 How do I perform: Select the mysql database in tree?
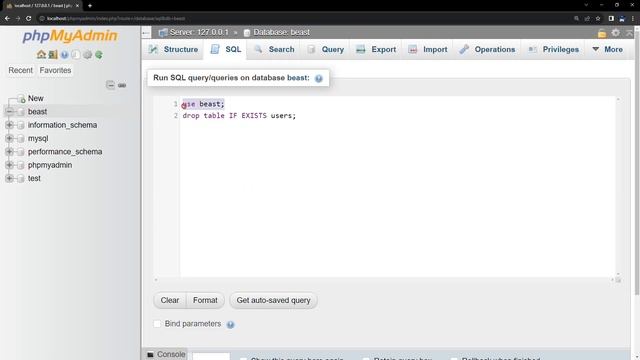[x=38, y=138]
